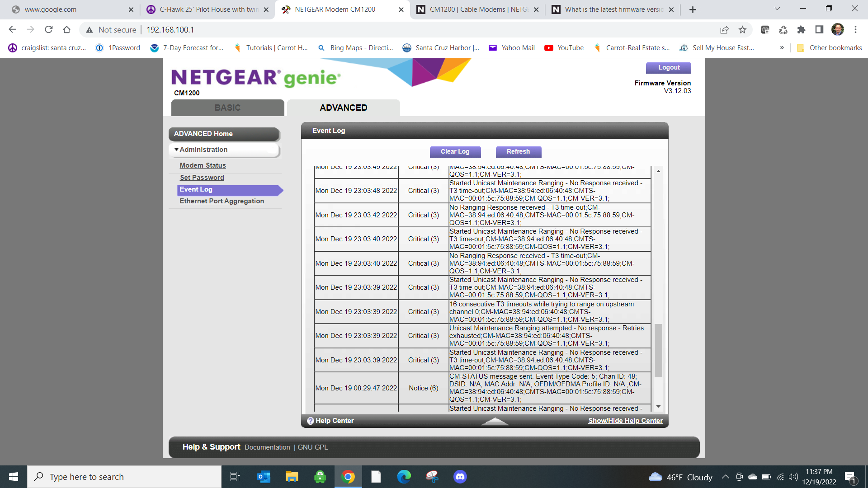The height and width of the screenshot is (488, 868).
Task: Open the 1Password bookmark
Action: coord(118,47)
